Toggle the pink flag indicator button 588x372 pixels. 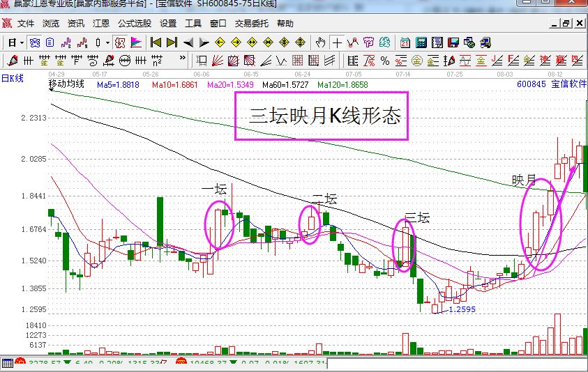click(x=137, y=42)
